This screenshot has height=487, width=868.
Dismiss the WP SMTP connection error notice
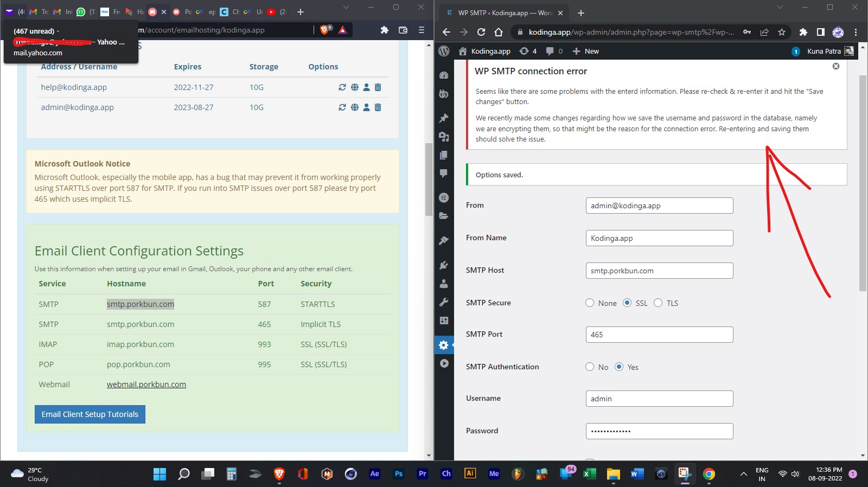pos(836,66)
